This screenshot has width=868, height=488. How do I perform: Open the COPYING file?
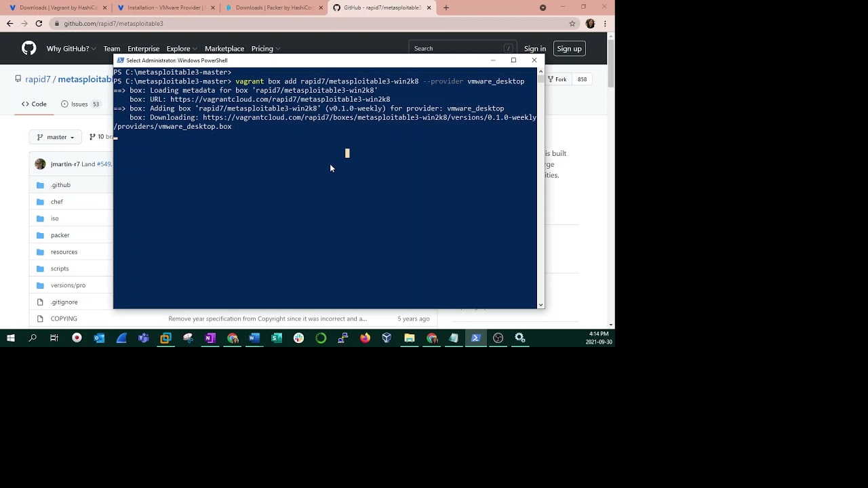(64, 319)
